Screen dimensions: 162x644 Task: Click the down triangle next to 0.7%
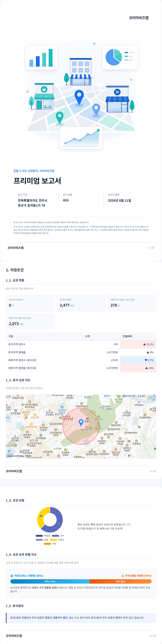(x=146, y=360)
